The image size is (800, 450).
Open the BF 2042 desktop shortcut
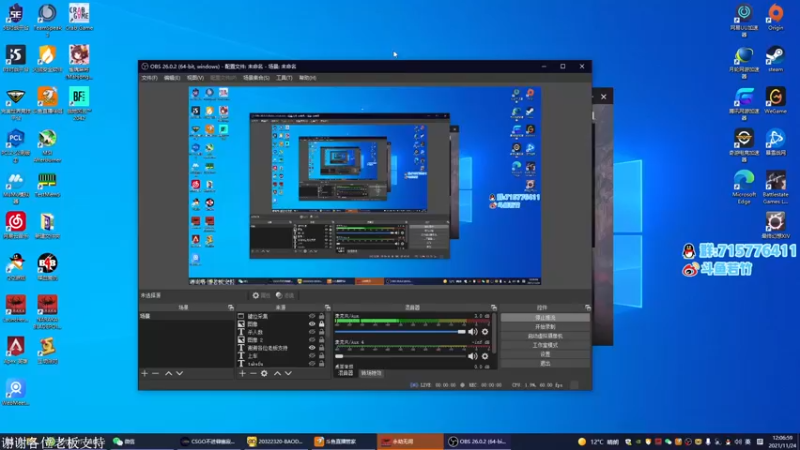(x=79, y=103)
